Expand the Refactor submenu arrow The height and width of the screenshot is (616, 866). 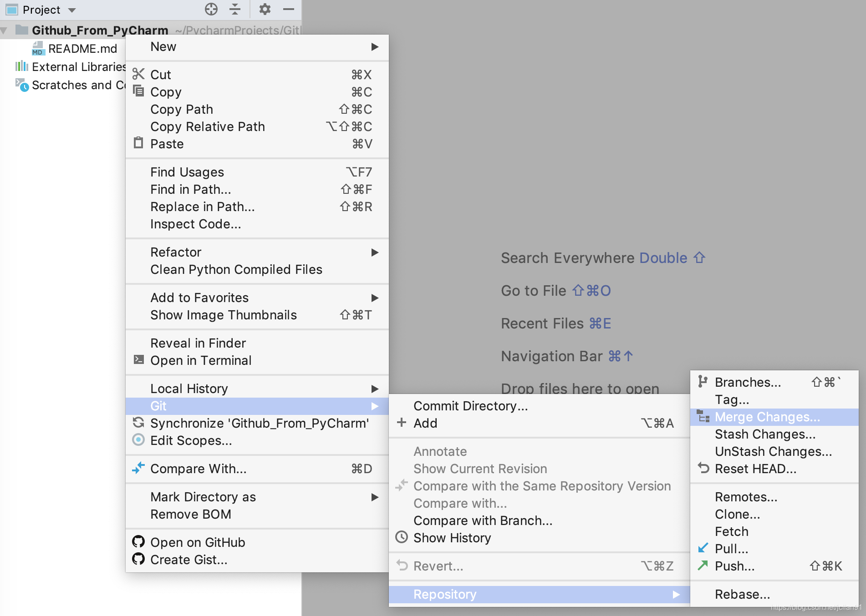point(375,252)
